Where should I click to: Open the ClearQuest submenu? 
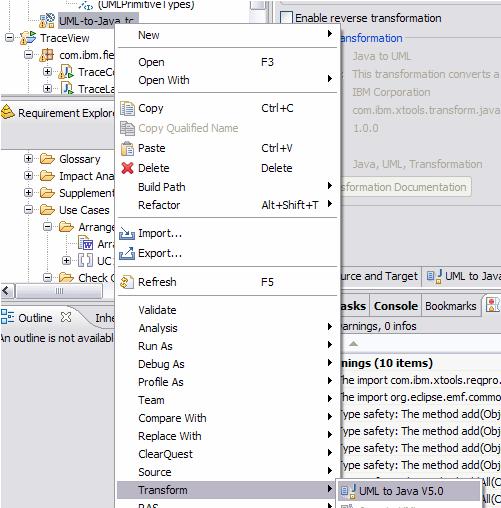point(227,454)
